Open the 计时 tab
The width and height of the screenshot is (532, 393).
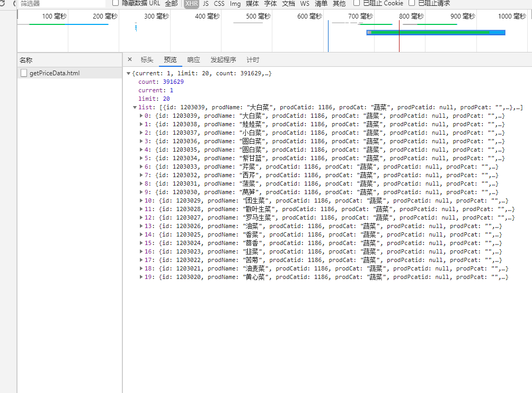[x=253, y=60]
